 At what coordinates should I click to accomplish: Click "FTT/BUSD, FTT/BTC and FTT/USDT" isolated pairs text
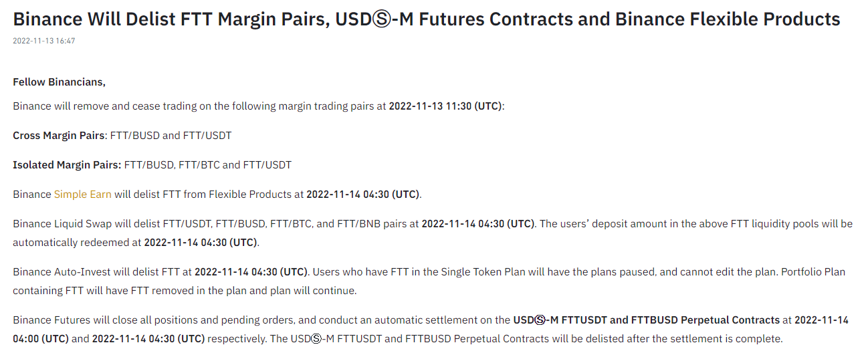(208, 165)
